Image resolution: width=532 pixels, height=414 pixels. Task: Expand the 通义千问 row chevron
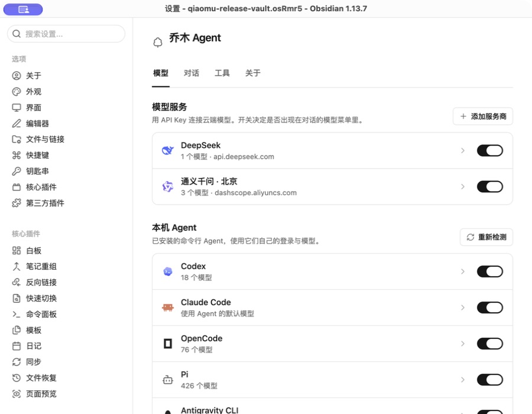tap(463, 186)
